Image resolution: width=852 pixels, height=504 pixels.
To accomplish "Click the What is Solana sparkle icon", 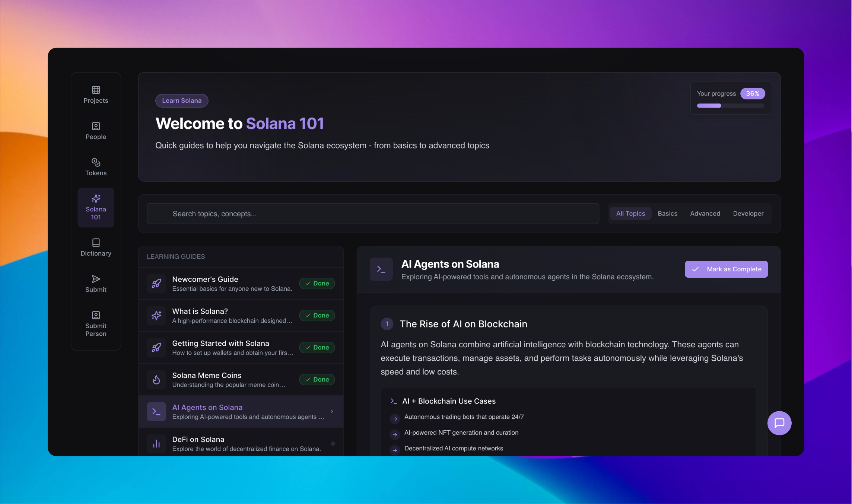I will tap(156, 315).
